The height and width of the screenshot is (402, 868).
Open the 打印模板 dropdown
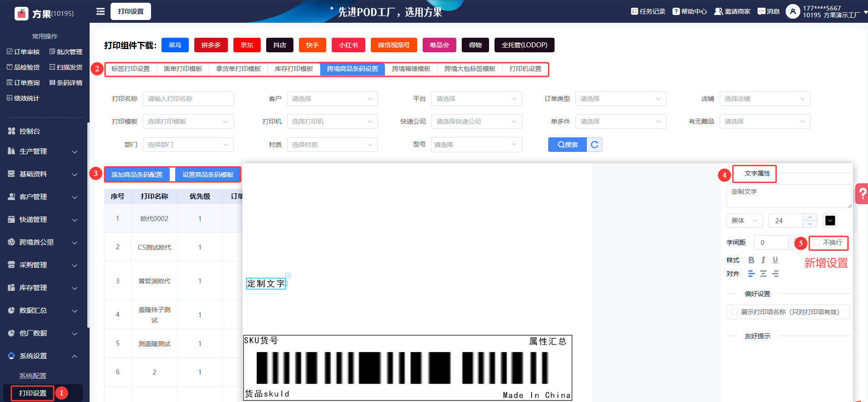tap(188, 121)
